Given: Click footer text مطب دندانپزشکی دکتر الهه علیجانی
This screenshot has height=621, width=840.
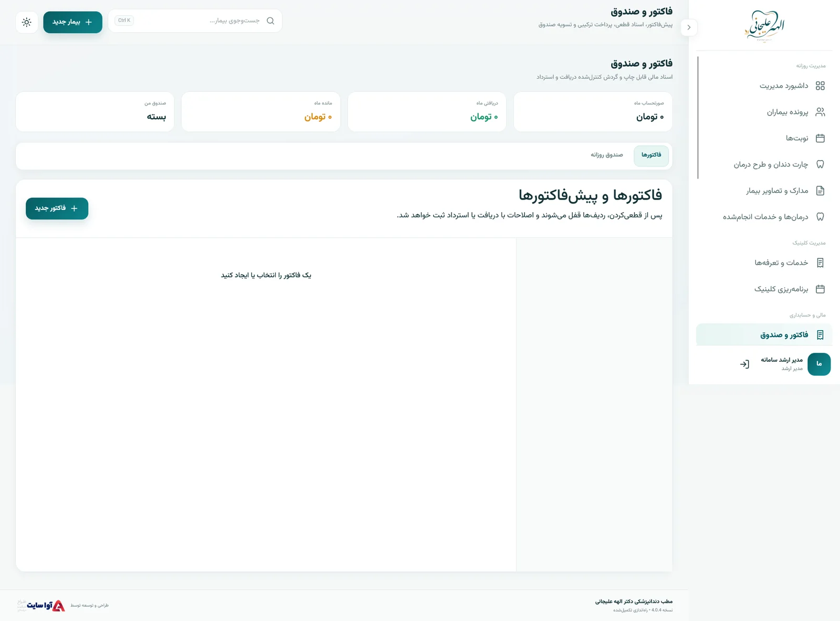Looking at the screenshot, I should click(634, 602).
